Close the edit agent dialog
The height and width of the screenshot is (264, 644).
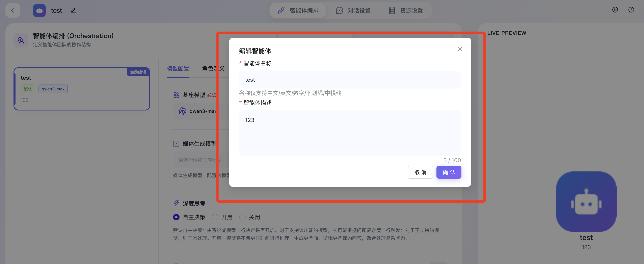[459, 49]
